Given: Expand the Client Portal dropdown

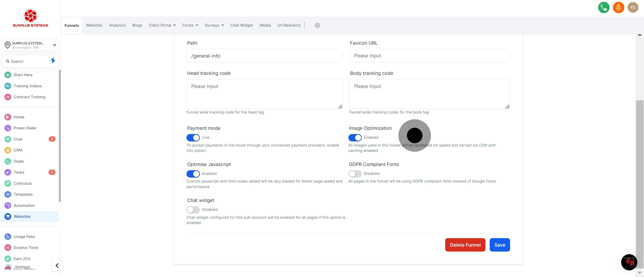Looking at the screenshot, I should 162,25.
